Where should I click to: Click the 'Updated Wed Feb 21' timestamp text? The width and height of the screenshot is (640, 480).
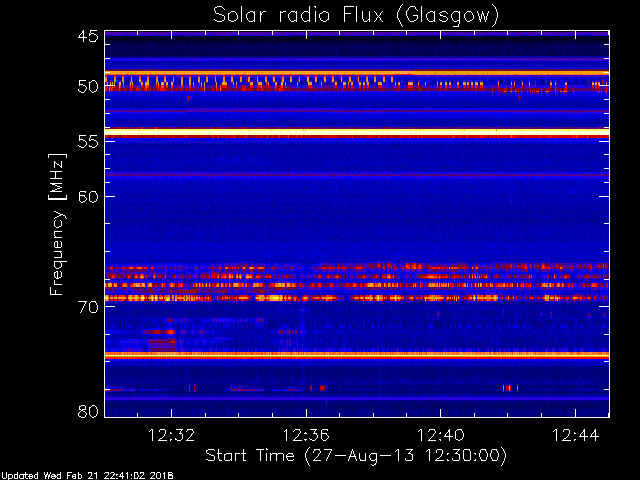tap(87, 476)
